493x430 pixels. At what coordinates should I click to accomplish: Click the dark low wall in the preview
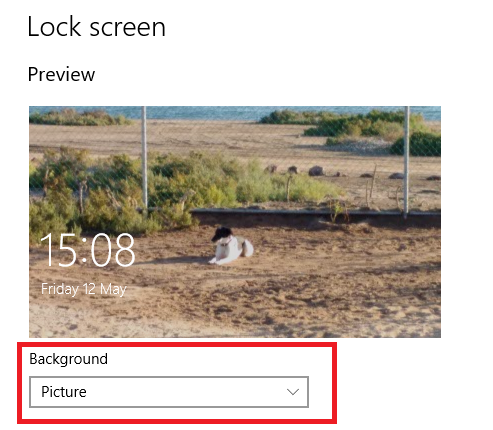pyautogui.click(x=316, y=218)
